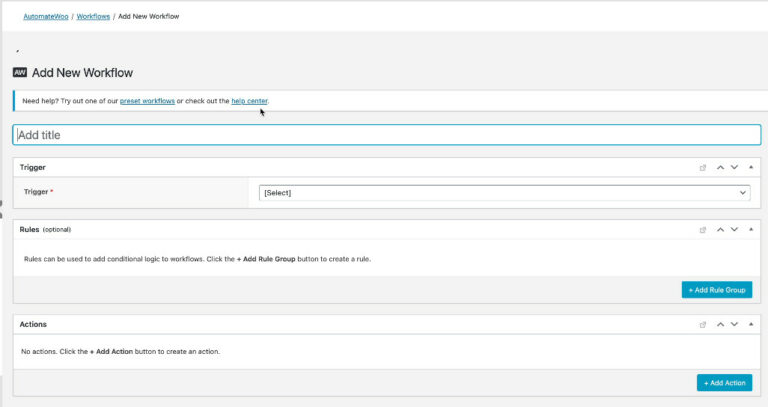
Task: Move the Rules panel up
Action: (720, 229)
